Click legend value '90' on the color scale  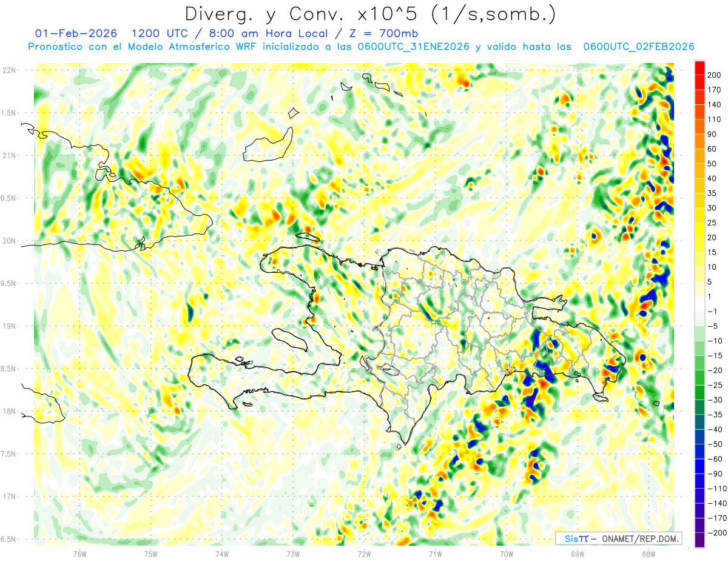(x=713, y=134)
